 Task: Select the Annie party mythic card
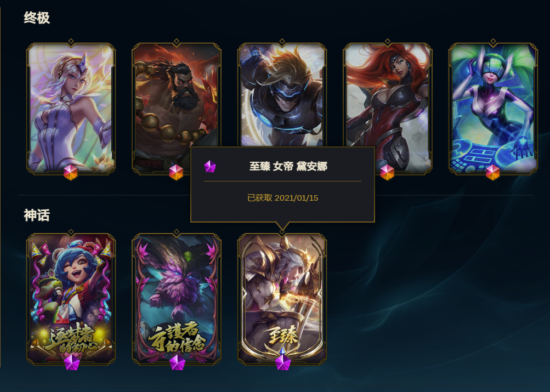point(71,299)
